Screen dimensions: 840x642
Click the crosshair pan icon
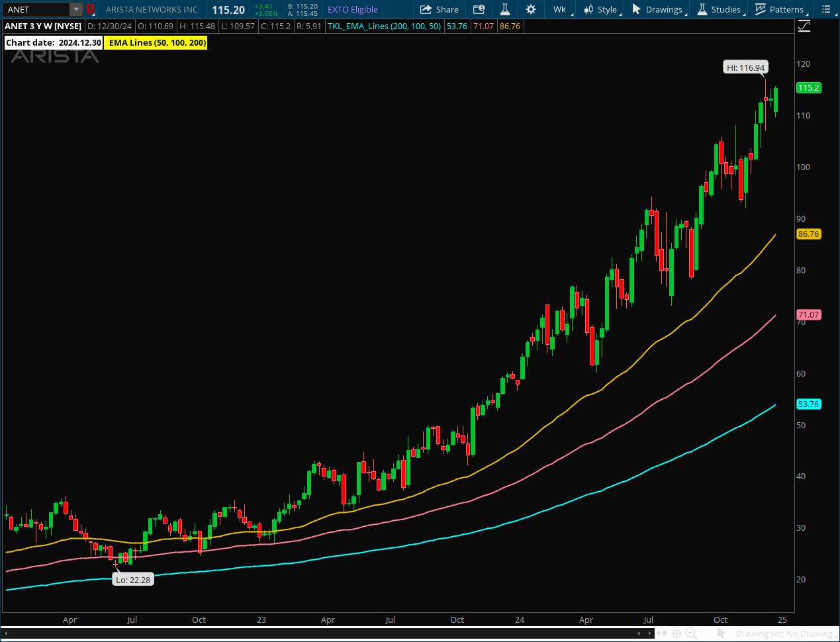click(677, 633)
